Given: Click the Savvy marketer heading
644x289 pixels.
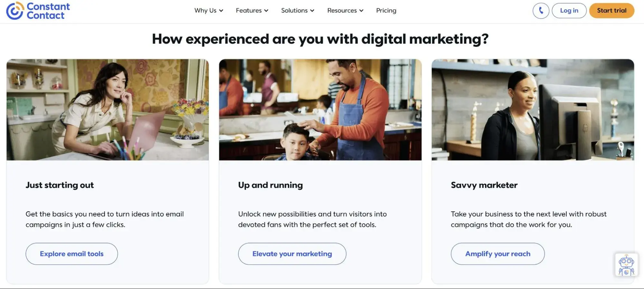Looking at the screenshot, I should [484, 185].
